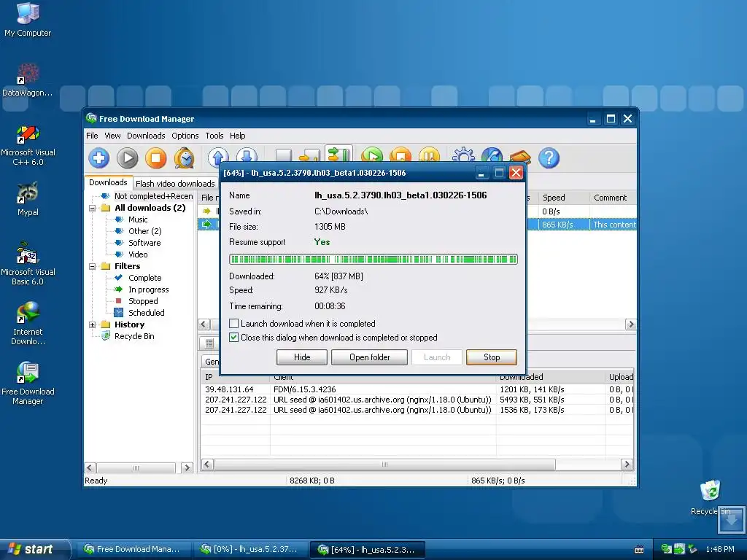Click the blue Move up arrow icon

(218, 156)
